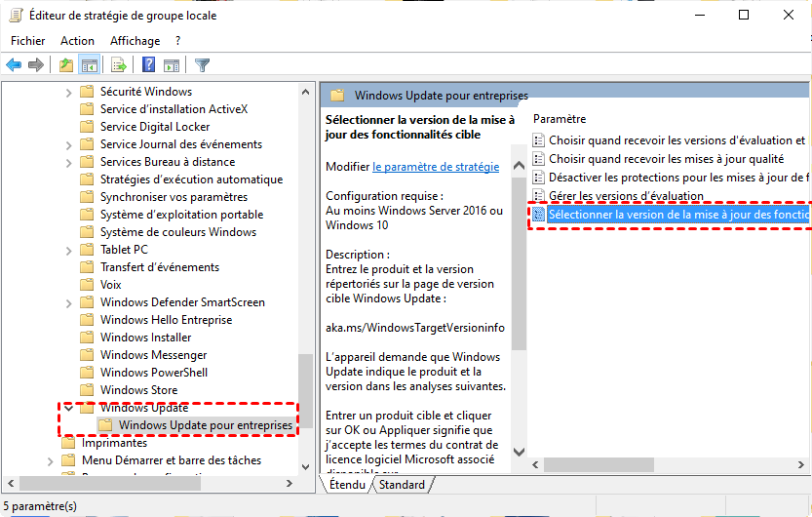Click the settings list horizontal scrollbar thumb
This screenshot has height=517, width=812.
tap(599, 464)
